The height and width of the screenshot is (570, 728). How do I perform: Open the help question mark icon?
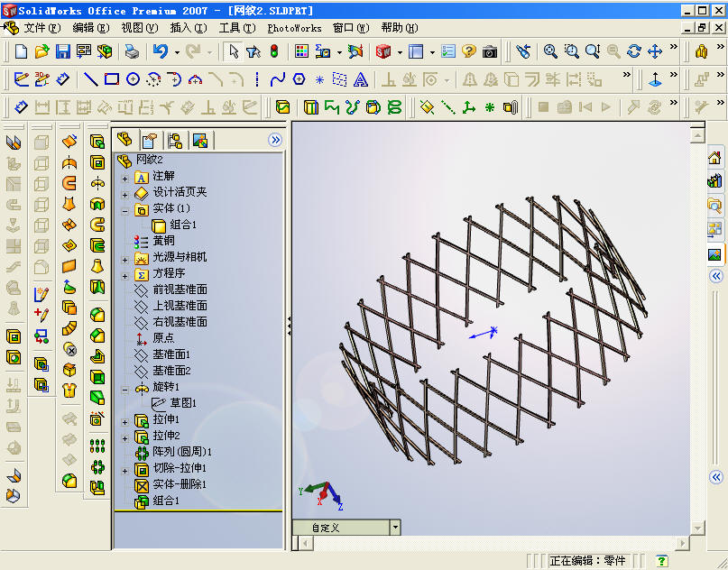469,51
